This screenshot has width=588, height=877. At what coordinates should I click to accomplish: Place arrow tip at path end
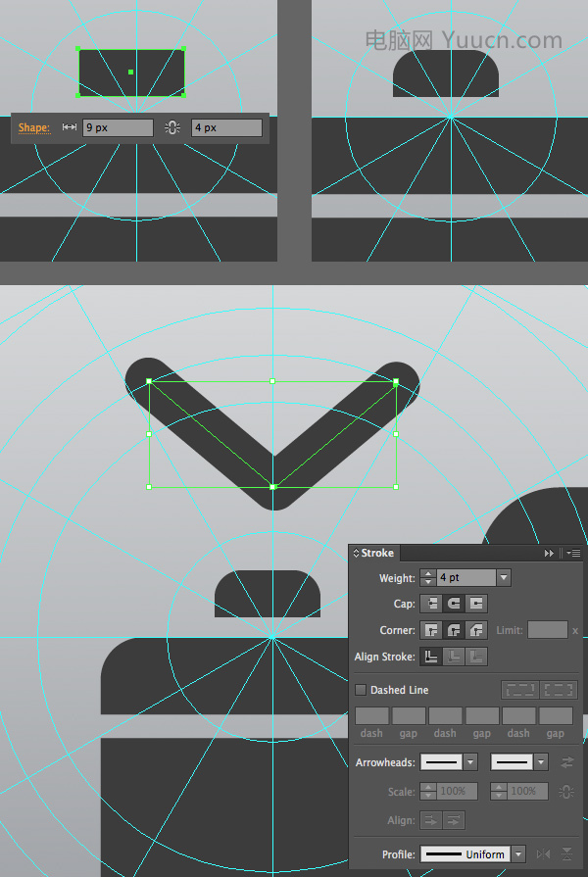click(x=454, y=820)
